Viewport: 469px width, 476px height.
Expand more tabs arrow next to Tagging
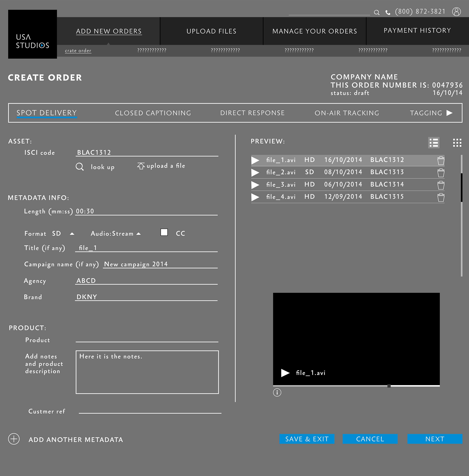click(449, 113)
